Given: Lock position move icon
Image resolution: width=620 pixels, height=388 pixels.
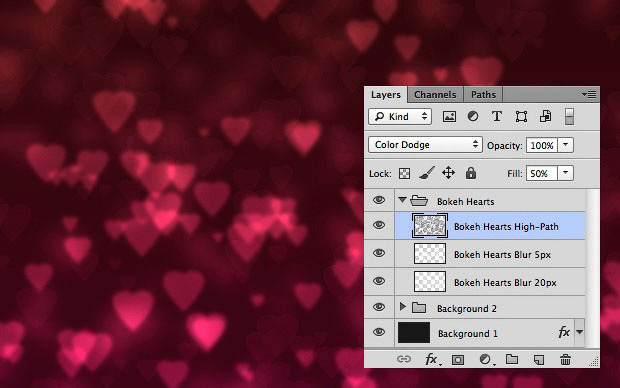Looking at the screenshot, I should pos(448,173).
